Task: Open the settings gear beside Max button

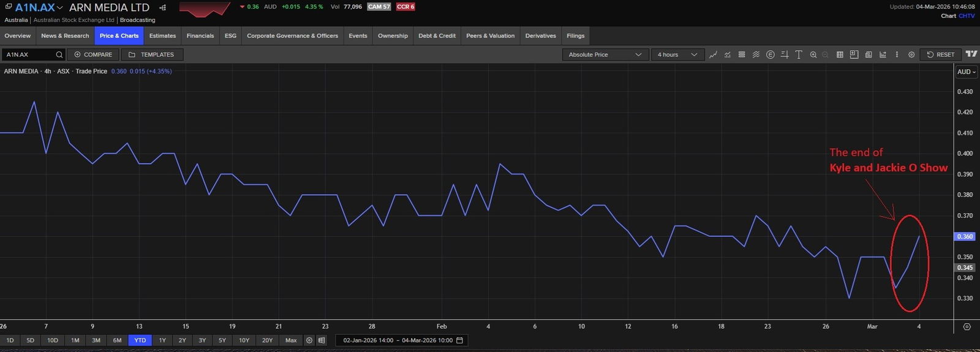Action: point(309,340)
